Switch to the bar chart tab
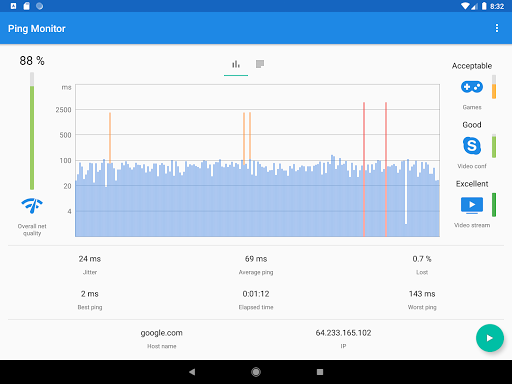The image size is (512, 384). tap(236, 64)
